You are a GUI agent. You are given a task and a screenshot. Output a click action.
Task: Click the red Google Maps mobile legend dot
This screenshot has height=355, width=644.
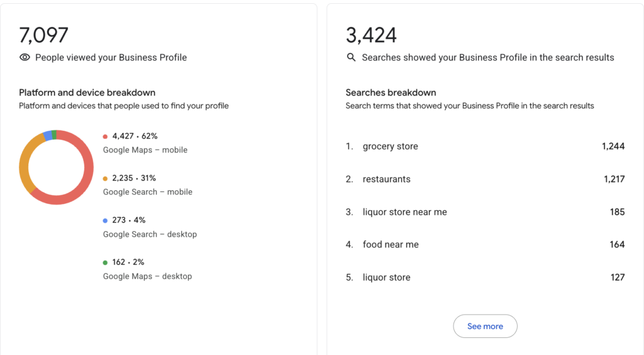[105, 137]
